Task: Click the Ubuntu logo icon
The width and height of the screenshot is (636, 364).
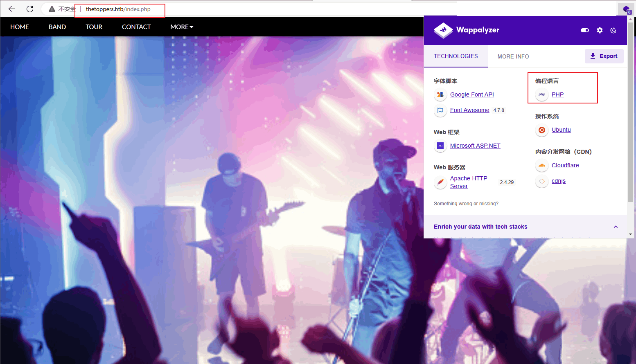Action: point(542,130)
